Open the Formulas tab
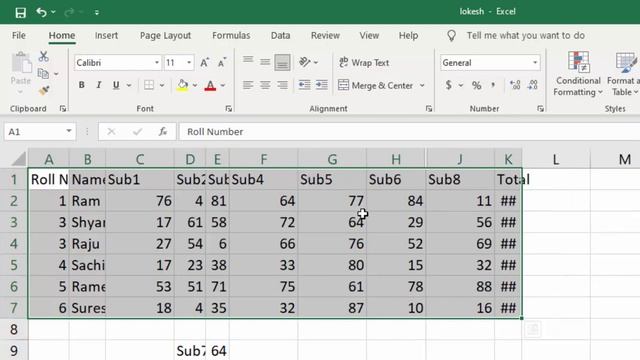 tap(231, 36)
